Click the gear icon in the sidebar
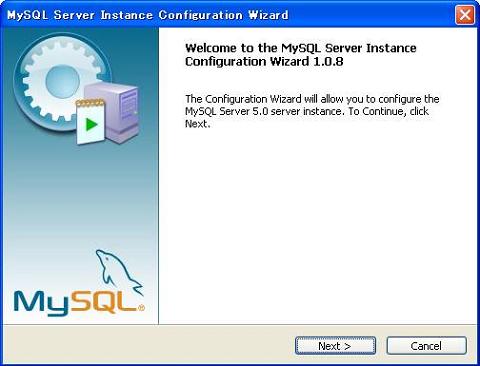The width and height of the screenshot is (480, 366). (x=62, y=80)
